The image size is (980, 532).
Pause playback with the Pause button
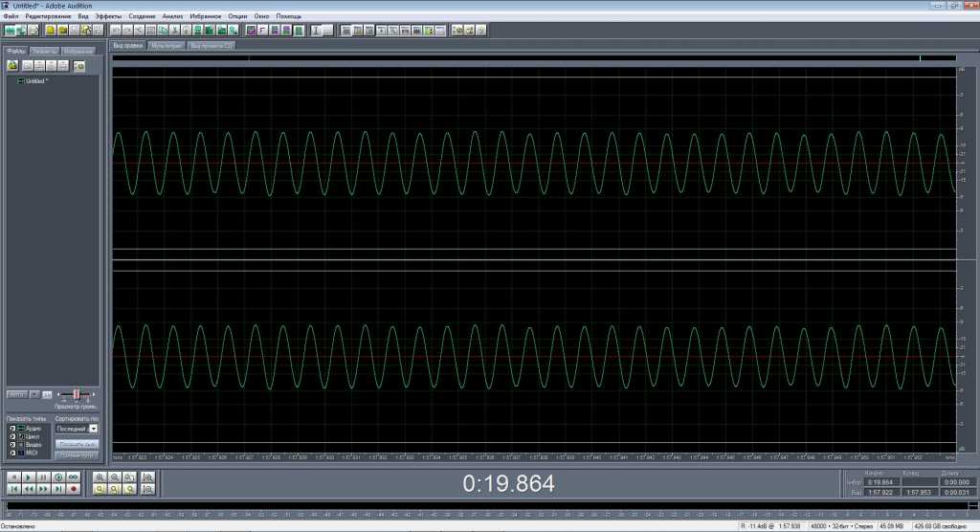[x=43, y=477]
